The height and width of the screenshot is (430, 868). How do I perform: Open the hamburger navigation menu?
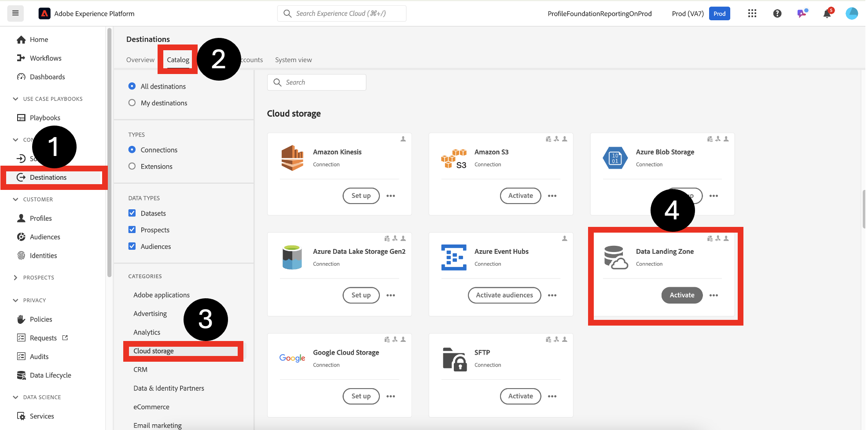point(15,13)
